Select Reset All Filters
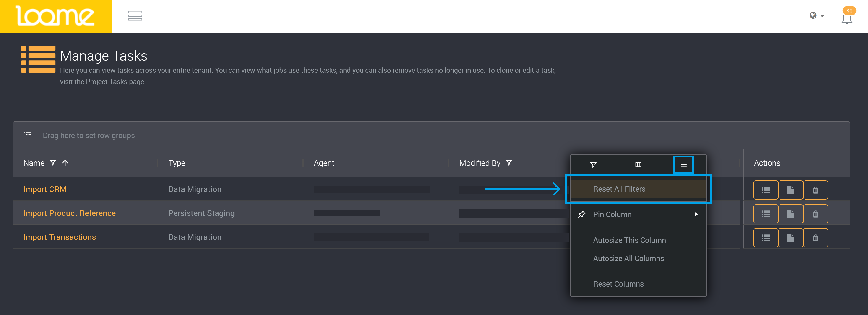 [x=638, y=189]
